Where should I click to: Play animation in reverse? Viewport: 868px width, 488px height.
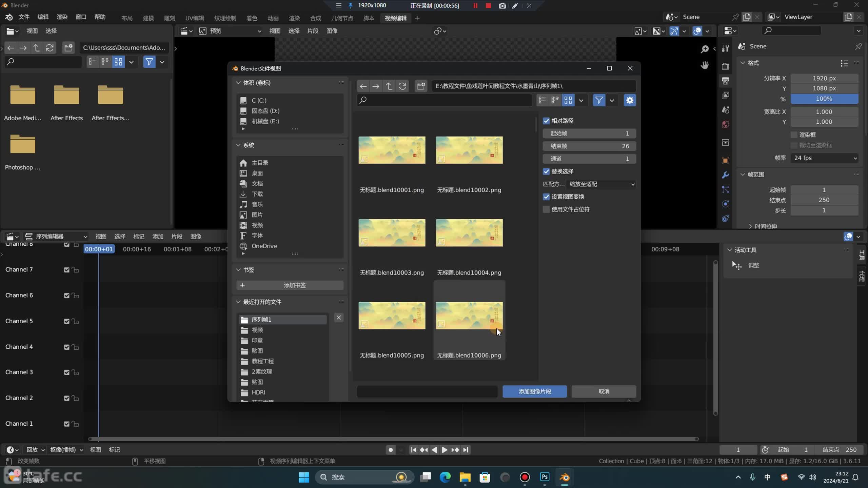point(434,450)
